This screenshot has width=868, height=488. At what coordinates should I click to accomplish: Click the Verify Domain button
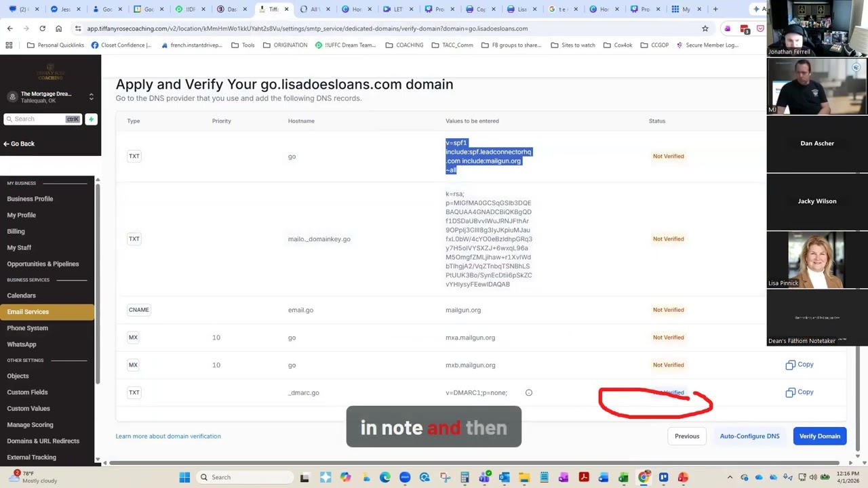click(x=819, y=436)
